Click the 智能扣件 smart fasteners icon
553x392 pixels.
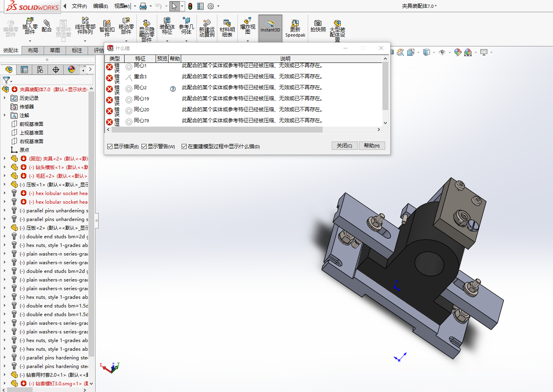point(107,28)
